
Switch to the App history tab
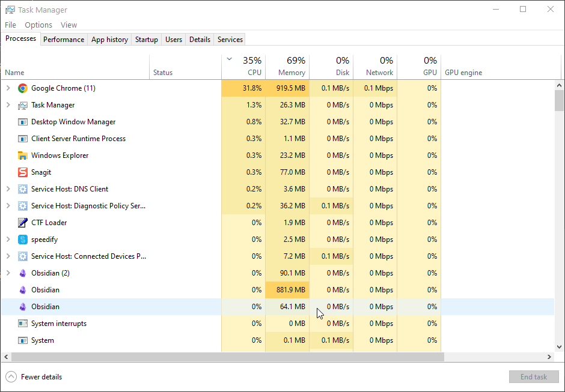109,40
